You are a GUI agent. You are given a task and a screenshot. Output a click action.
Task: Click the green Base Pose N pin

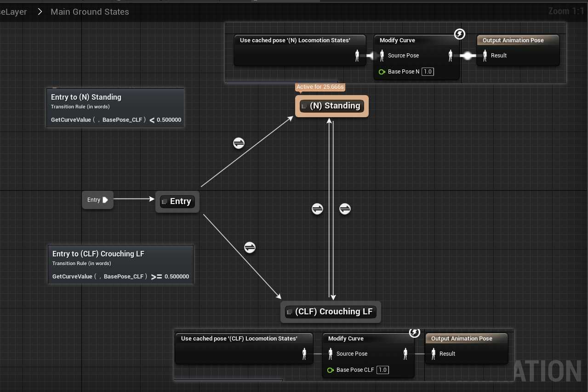click(382, 72)
